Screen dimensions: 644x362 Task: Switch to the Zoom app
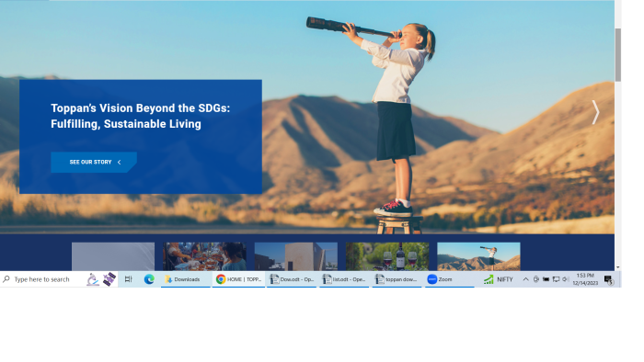pyautogui.click(x=449, y=279)
